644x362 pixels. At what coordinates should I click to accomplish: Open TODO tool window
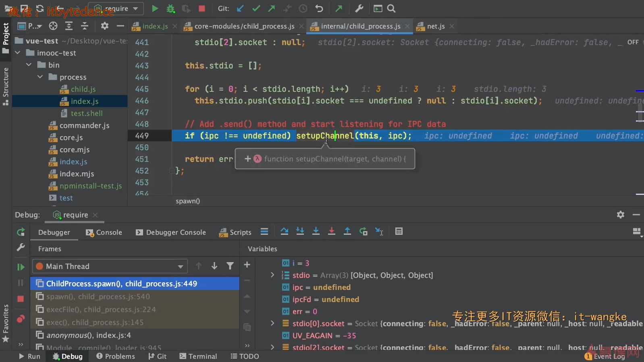[x=245, y=356]
